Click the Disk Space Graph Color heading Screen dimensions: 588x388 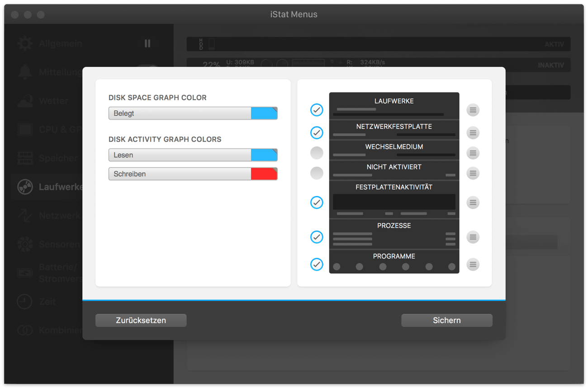click(x=157, y=97)
